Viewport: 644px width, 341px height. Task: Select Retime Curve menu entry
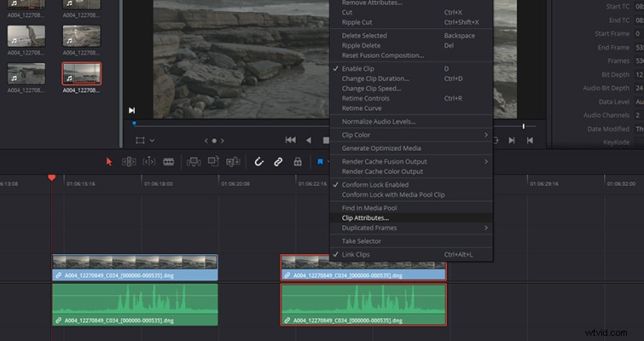[x=411, y=108]
